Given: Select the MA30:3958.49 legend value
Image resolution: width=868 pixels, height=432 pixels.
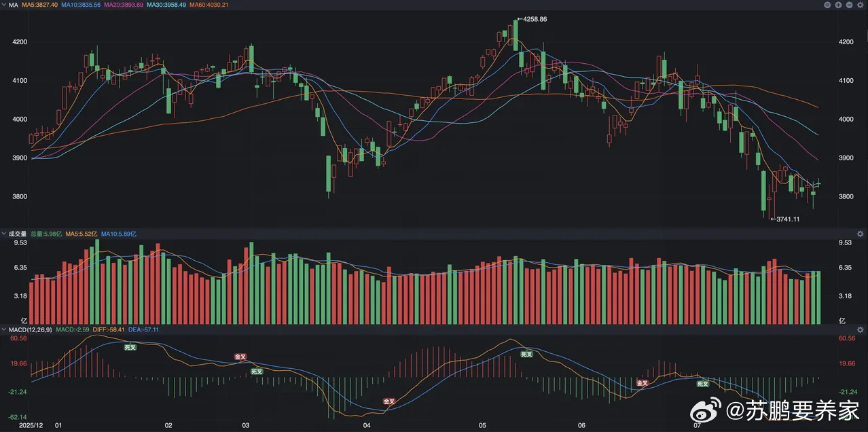Looking at the screenshot, I should tap(166, 5).
